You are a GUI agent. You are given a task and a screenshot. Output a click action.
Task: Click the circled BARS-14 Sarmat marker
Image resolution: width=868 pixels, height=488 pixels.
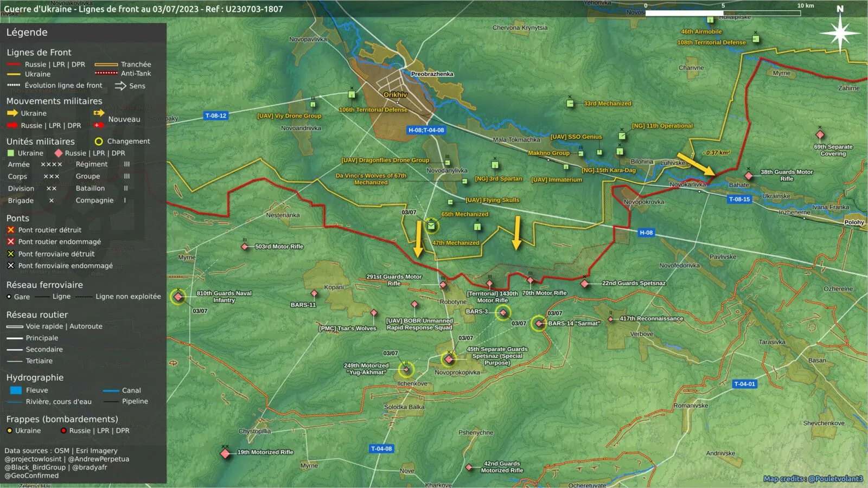(x=539, y=324)
